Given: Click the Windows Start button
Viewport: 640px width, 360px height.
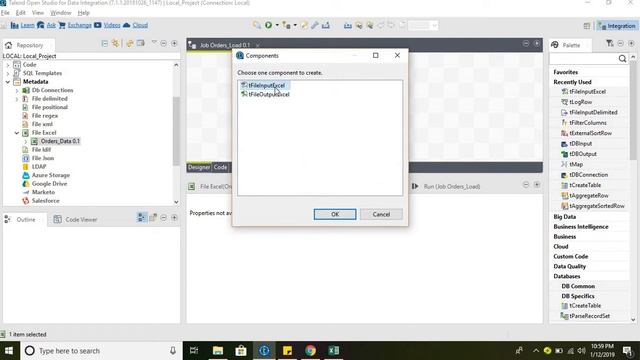Looking at the screenshot, I should [9, 351].
